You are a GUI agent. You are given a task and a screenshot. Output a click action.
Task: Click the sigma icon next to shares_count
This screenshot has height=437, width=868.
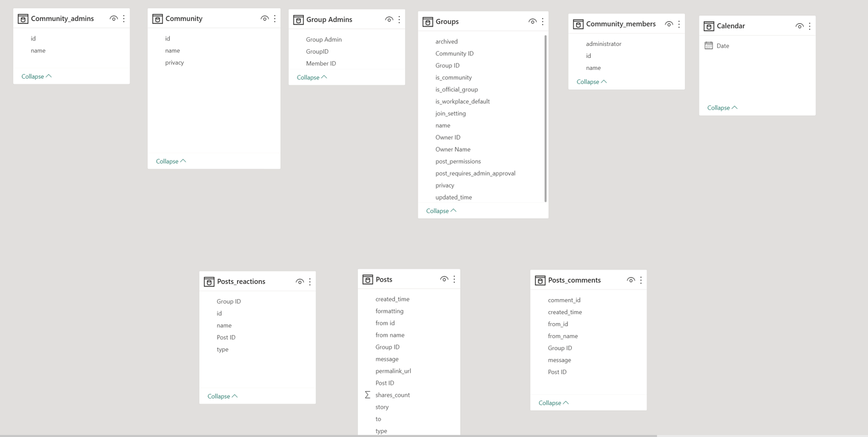click(x=367, y=395)
